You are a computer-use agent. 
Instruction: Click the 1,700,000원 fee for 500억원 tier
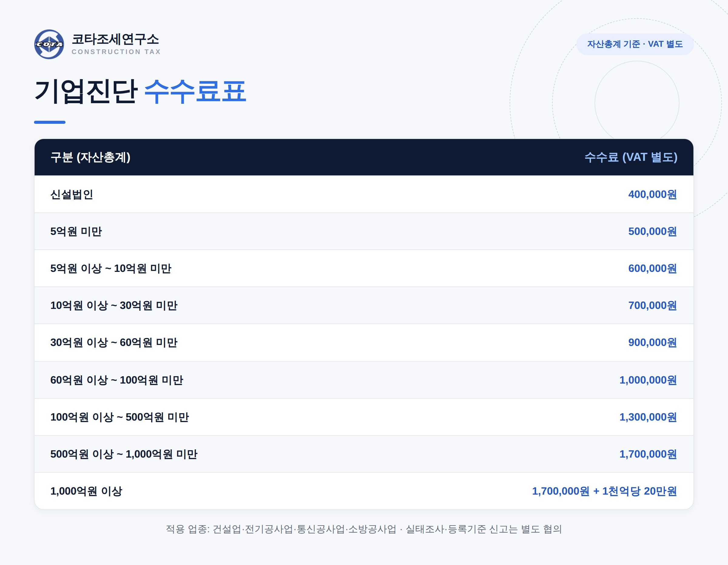pyautogui.click(x=648, y=454)
